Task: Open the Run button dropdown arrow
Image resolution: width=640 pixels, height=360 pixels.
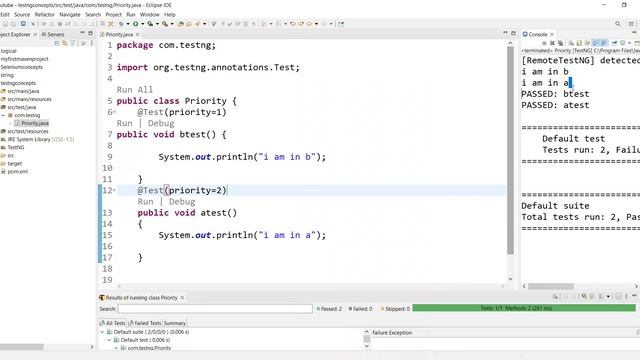Action: point(142,24)
